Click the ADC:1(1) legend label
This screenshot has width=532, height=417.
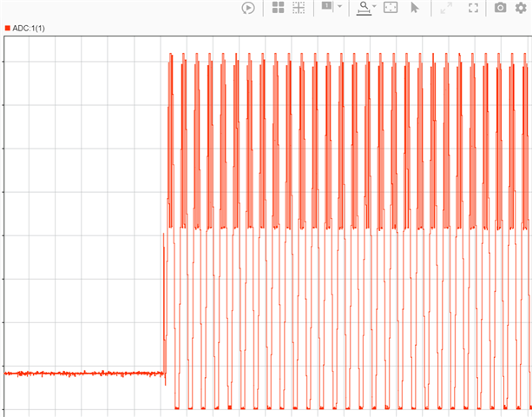29,28
